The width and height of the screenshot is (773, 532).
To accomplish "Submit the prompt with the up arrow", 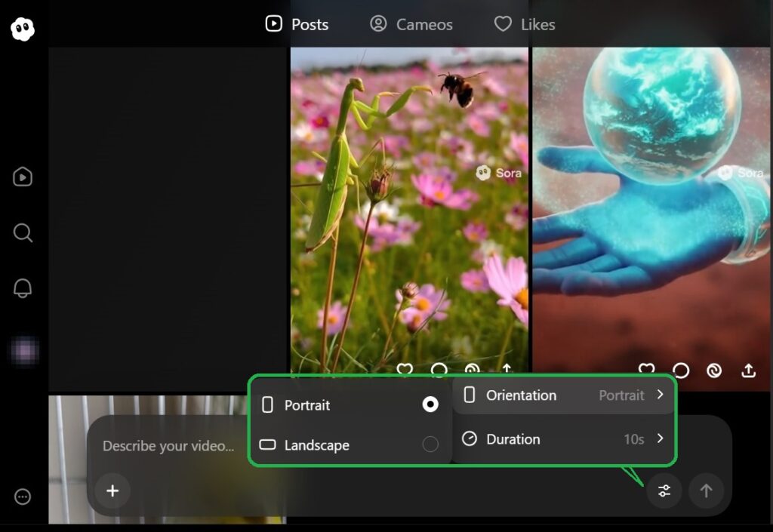I will [x=706, y=491].
